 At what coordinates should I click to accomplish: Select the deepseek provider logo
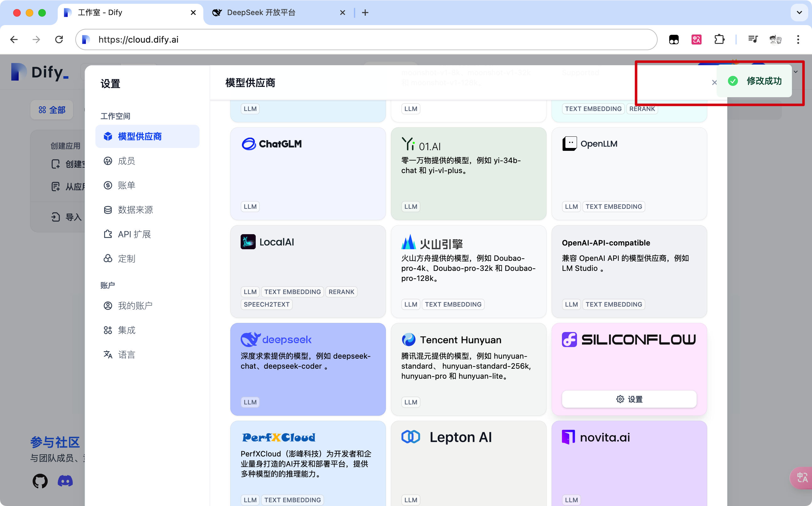pos(276,339)
